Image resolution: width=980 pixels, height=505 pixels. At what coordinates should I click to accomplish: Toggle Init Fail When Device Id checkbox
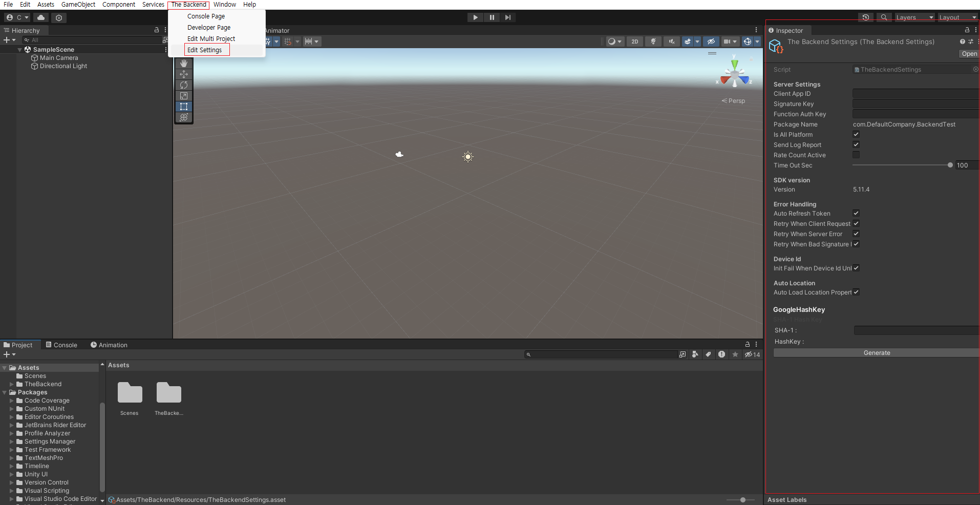856,268
